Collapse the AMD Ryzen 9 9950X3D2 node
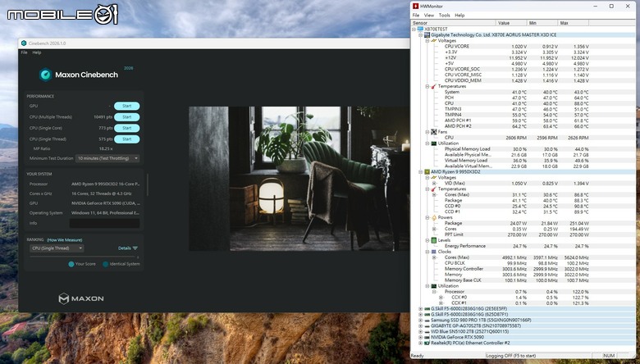640x364 pixels. (x=420, y=172)
